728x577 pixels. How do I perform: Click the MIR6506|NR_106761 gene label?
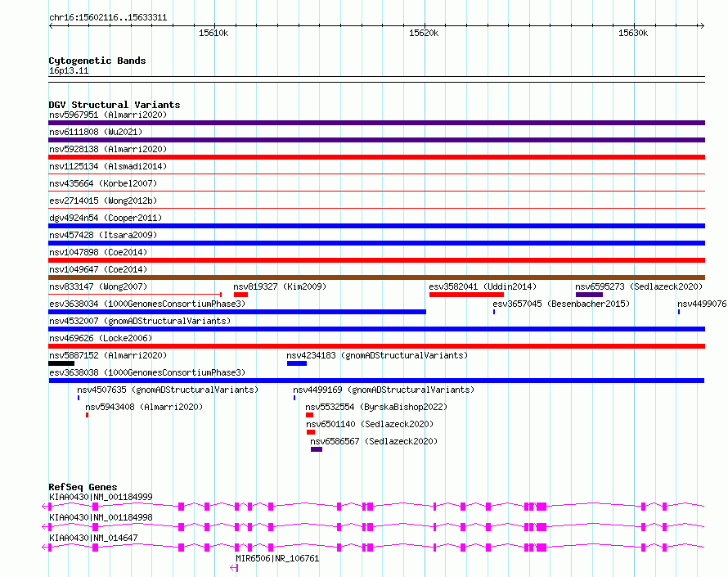click(x=277, y=558)
